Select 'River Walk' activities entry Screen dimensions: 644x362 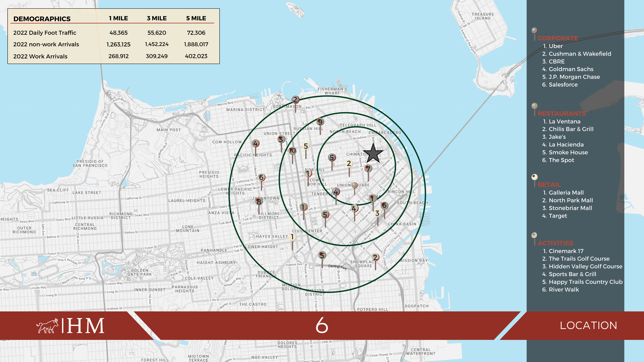click(x=564, y=290)
